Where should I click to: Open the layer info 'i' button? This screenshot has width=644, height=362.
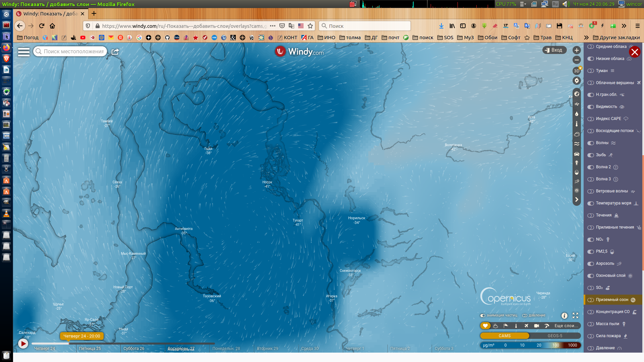(x=565, y=316)
